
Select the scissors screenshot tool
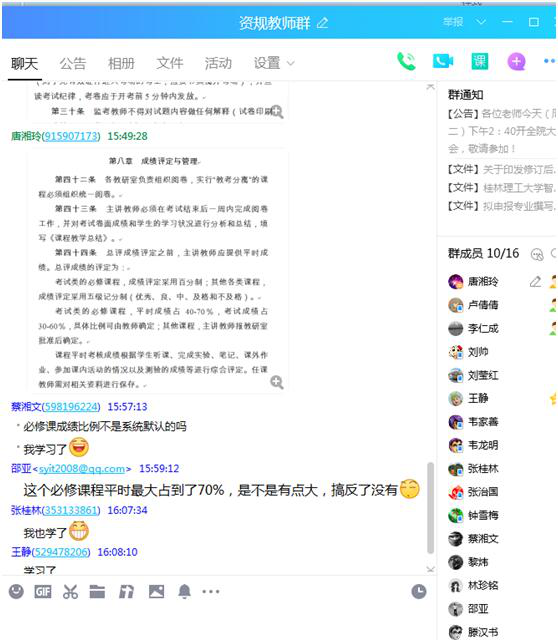coord(70,592)
